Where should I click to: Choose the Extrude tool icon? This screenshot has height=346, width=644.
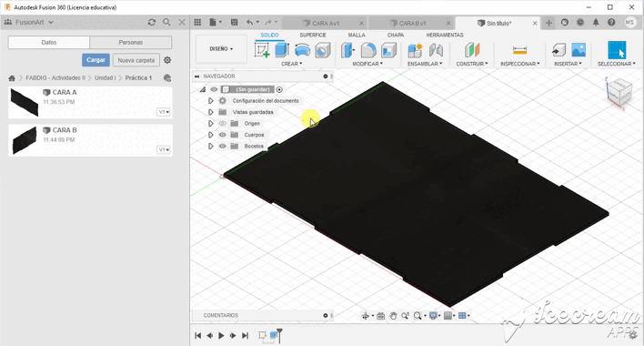pos(282,50)
